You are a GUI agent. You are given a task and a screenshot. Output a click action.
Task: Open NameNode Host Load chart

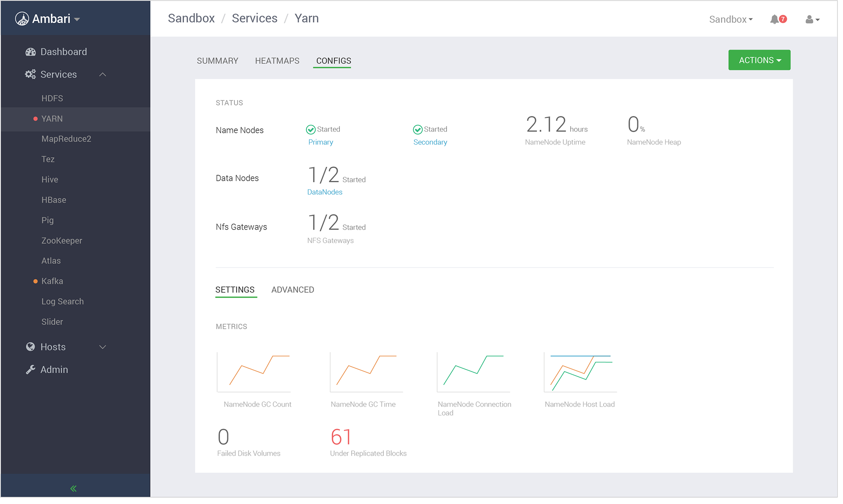click(580, 372)
